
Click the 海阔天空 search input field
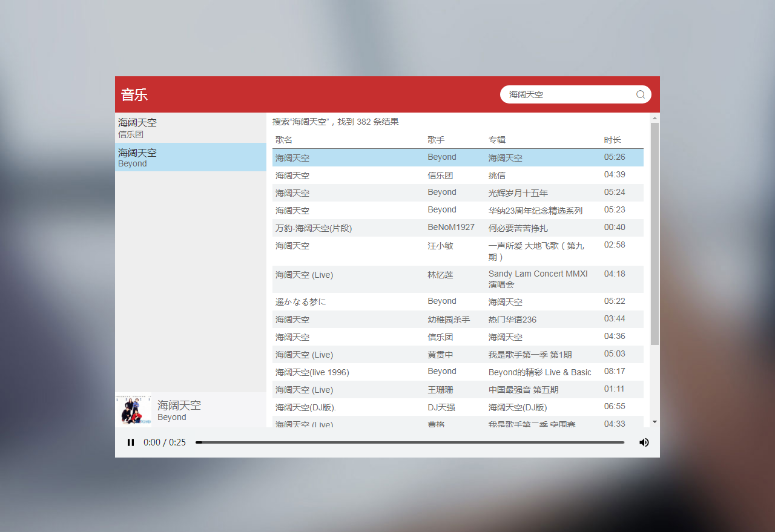pos(568,94)
